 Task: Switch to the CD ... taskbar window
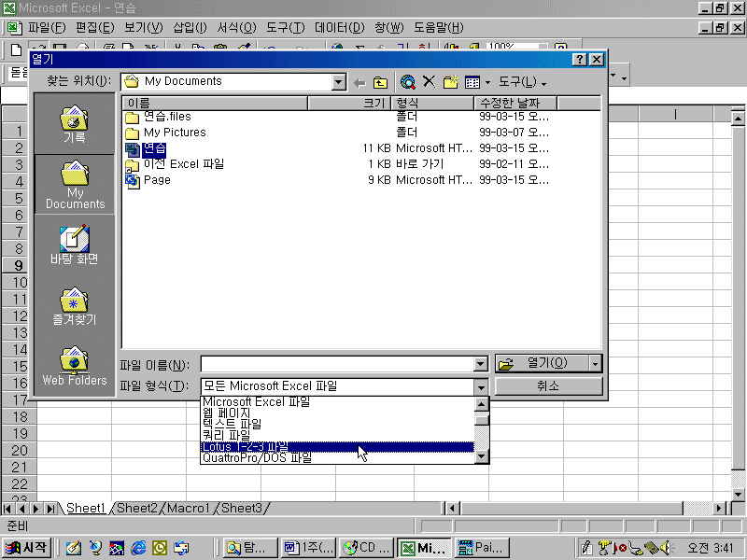click(x=367, y=548)
